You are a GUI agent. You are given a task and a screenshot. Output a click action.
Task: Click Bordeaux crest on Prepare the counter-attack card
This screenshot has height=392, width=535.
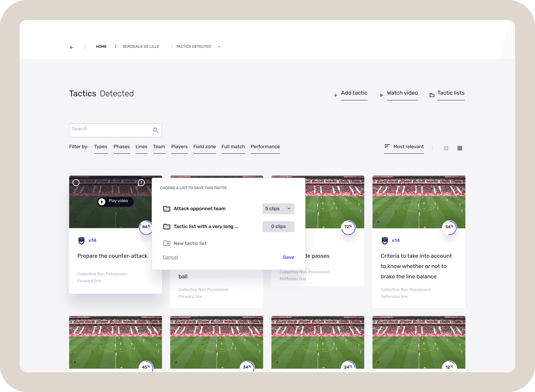click(x=81, y=241)
